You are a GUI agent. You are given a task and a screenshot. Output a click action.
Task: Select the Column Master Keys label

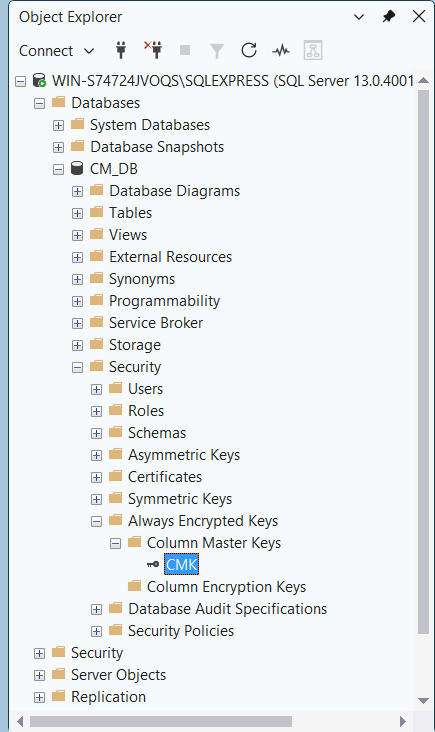click(214, 543)
